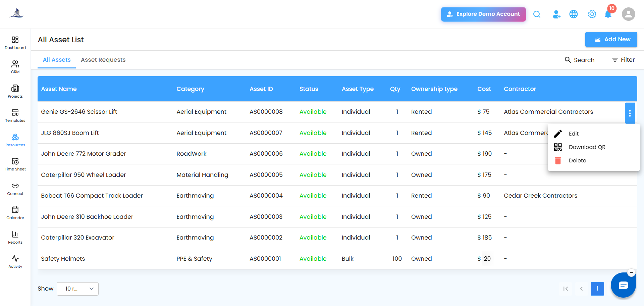
Task: Minimize the chat widget
Action: (x=631, y=272)
